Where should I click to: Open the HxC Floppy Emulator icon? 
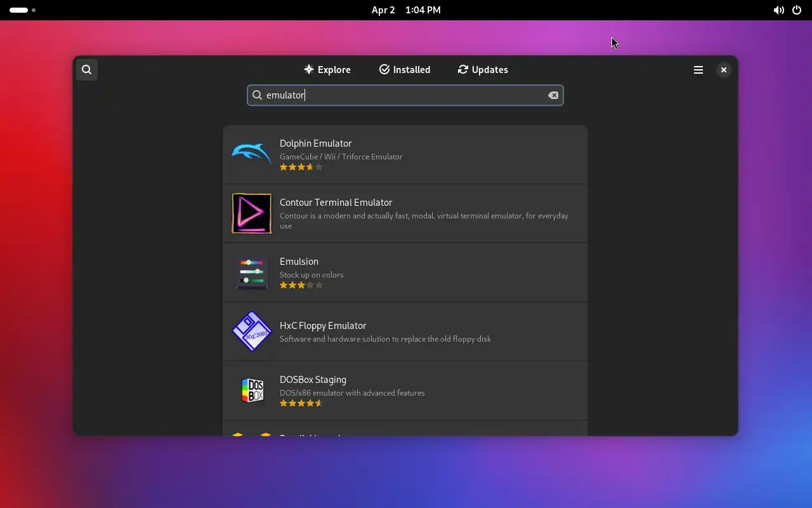pyautogui.click(x=252, y=331)
